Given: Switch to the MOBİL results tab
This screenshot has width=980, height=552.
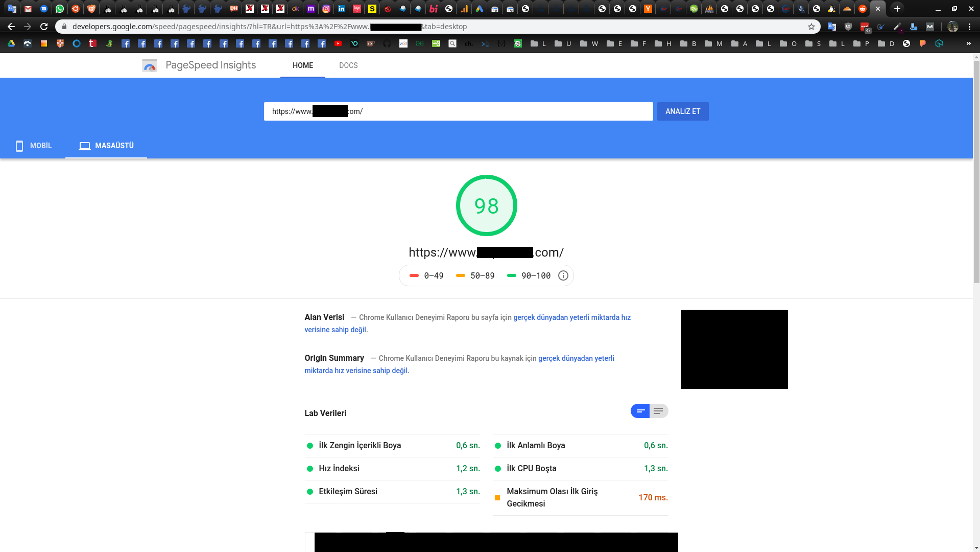Looking at the screenshot, I should point(33,146).
